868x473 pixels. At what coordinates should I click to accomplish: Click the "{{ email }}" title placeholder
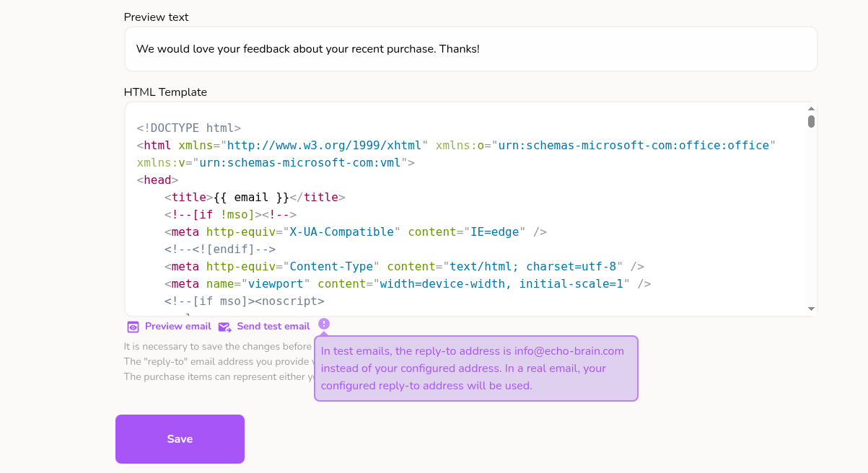pyautogui.click(x=251, y=198)
